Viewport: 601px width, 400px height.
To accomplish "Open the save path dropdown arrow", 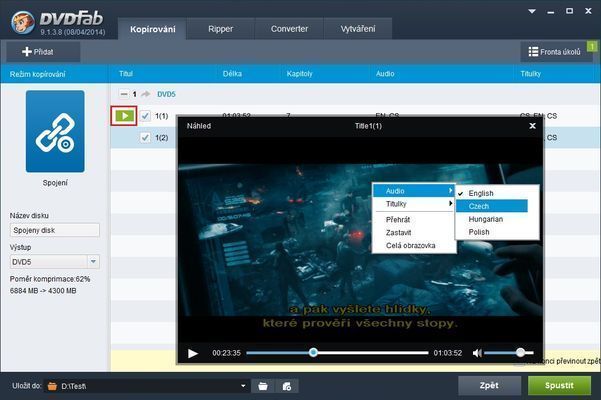I will pyautogui.click(x=243, y=386).
